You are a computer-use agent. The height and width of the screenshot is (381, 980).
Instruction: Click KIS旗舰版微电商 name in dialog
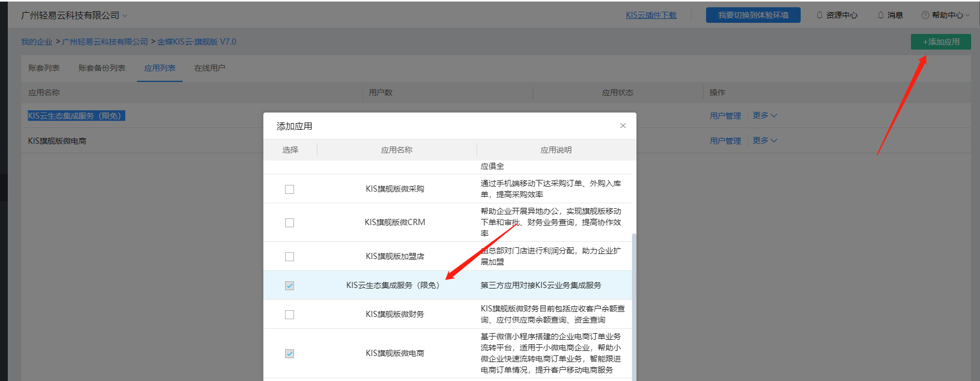[x=395, y=353]
